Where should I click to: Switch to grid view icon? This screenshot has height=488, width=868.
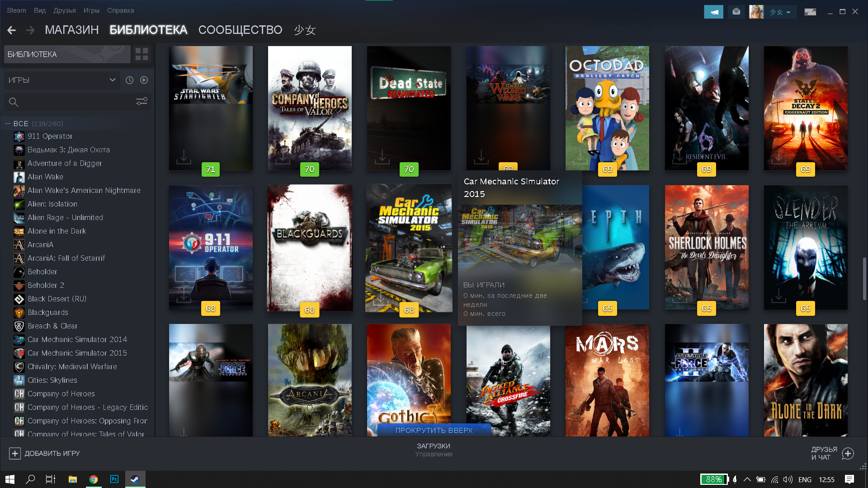[x=142, y=54]
